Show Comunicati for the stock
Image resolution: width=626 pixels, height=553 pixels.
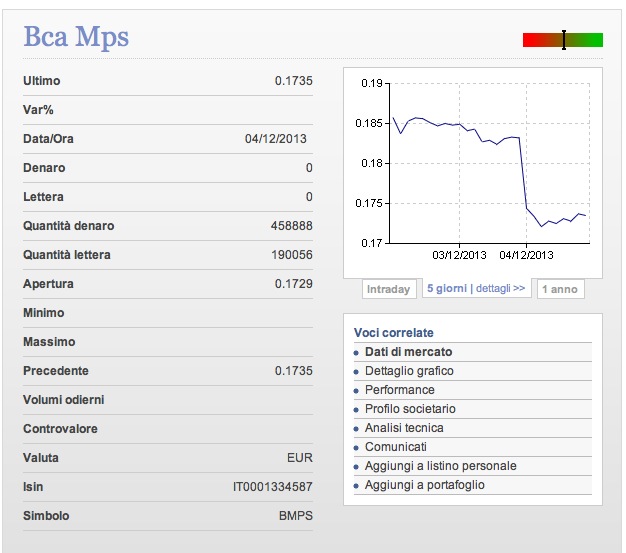[395, 447]
